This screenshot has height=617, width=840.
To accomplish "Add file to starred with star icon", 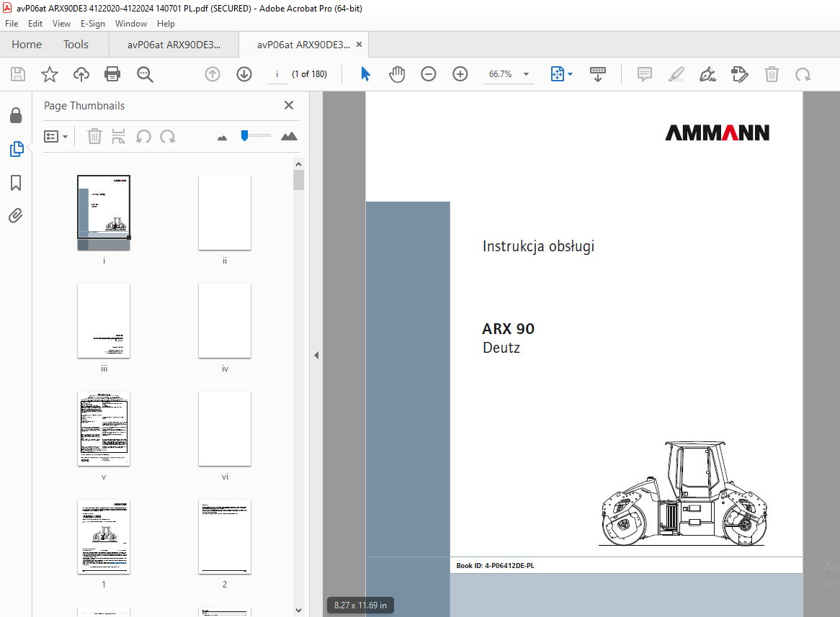I will click(x=49, y=74).
